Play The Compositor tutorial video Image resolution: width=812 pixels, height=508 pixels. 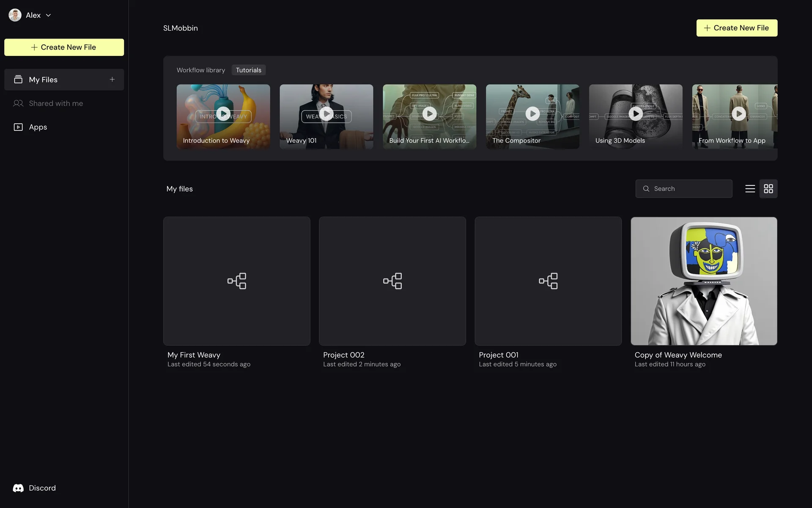coord(532,113)
